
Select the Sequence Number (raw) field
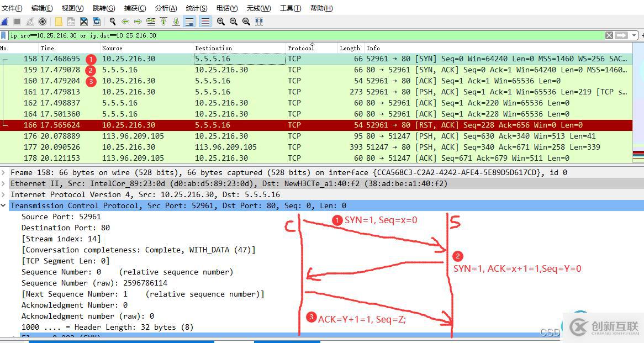click(94, 283)
